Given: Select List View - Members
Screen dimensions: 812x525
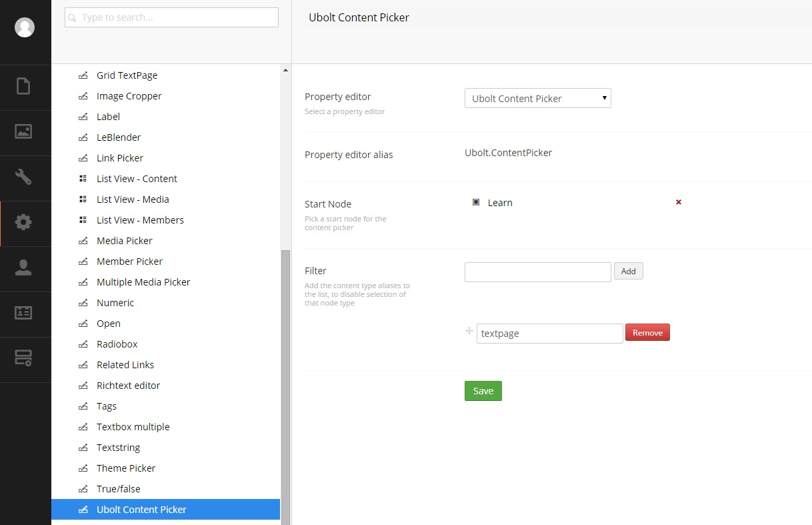Looking at the screenshot, I should 140,220.
